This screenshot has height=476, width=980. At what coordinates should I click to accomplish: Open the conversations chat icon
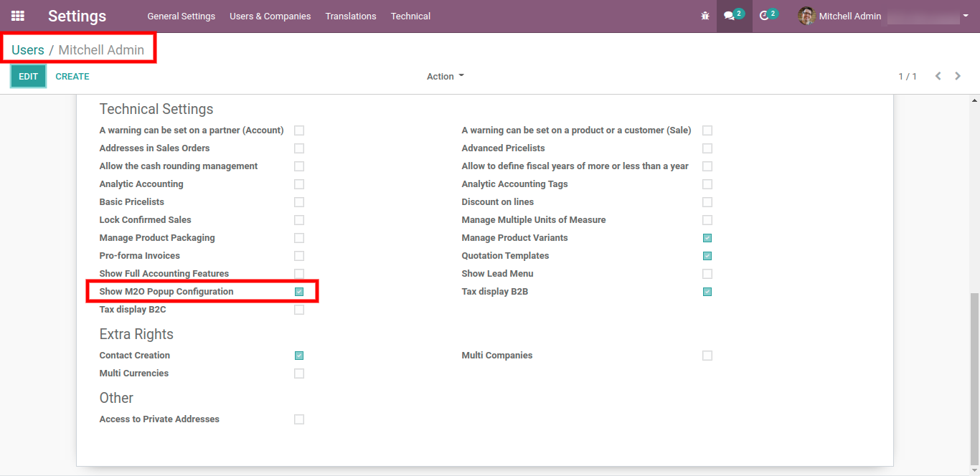[x=730, y=16]
